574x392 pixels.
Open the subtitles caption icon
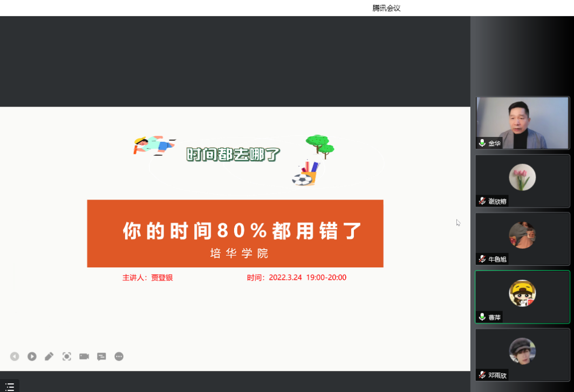coord(101,356)
